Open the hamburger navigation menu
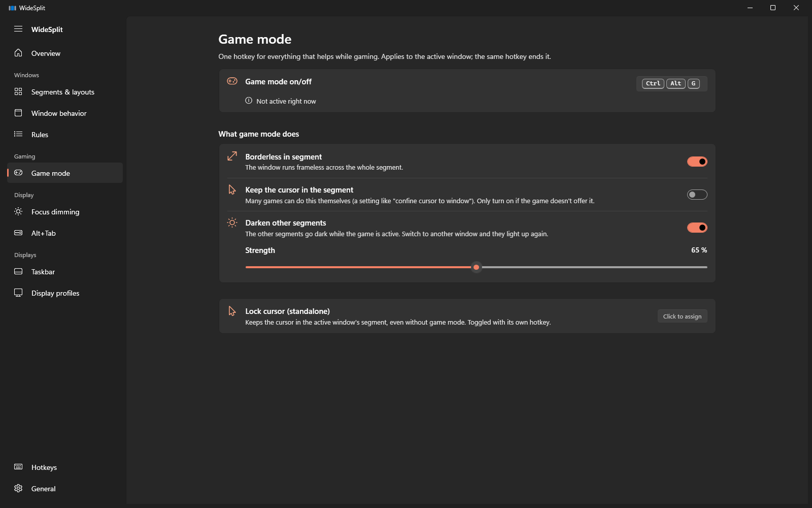This screenshot has height=508, width=812. click(x=18, y=29)
